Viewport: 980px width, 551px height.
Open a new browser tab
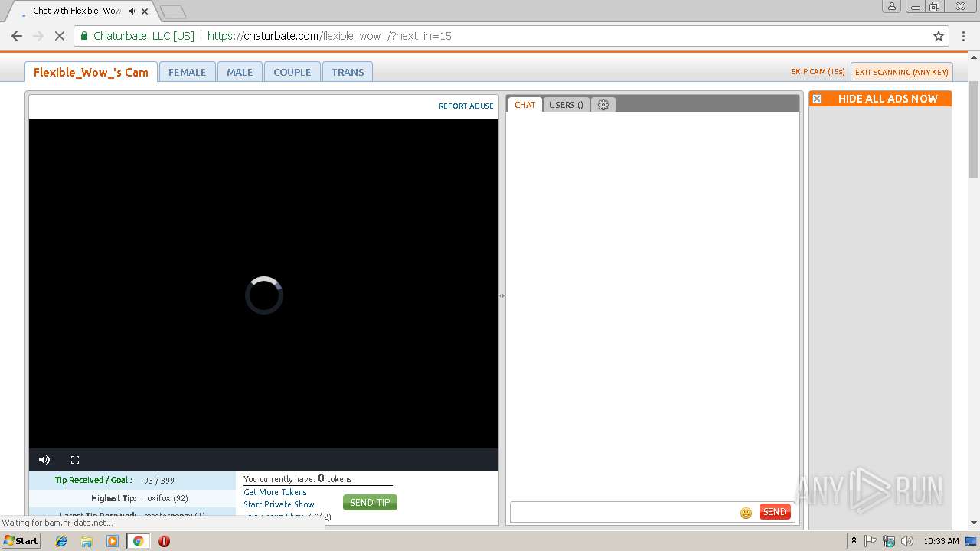click(x=173, y=11)
